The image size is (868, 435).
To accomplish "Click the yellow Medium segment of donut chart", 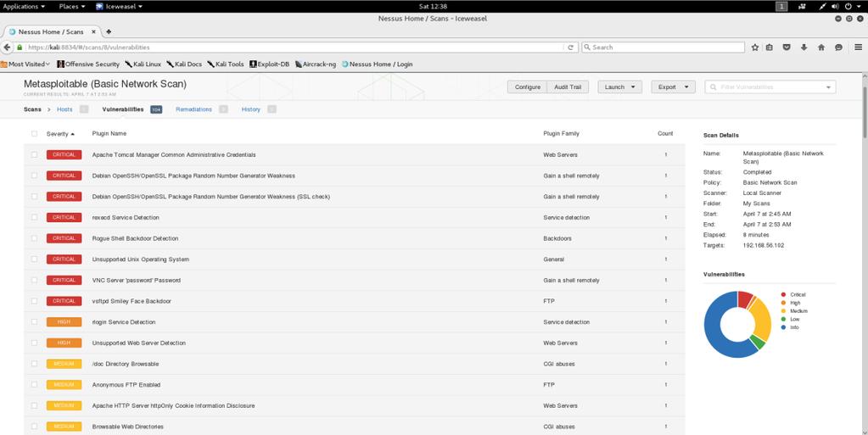I will (762, 321).
